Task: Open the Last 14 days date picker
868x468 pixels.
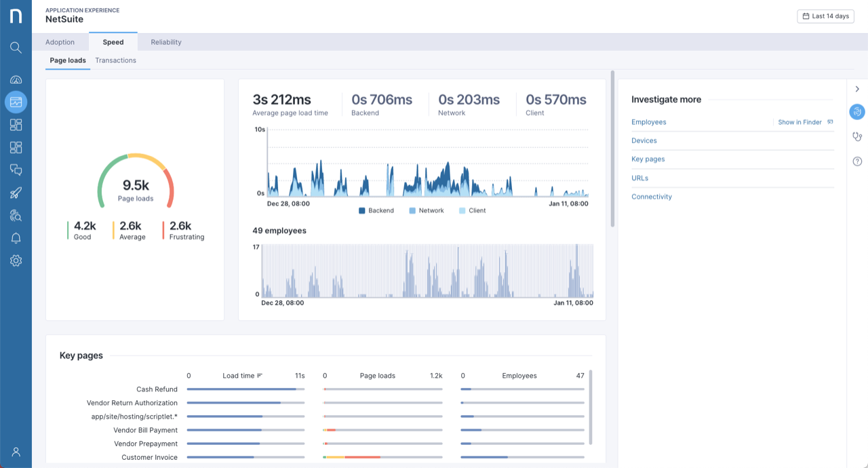Action: click(x=825, y=16)
